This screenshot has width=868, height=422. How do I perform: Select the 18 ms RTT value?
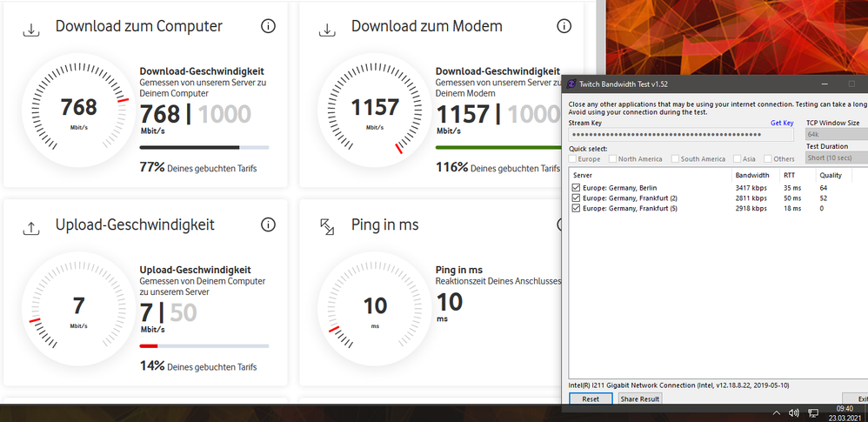pyautogui.click(x=792, y=208)
